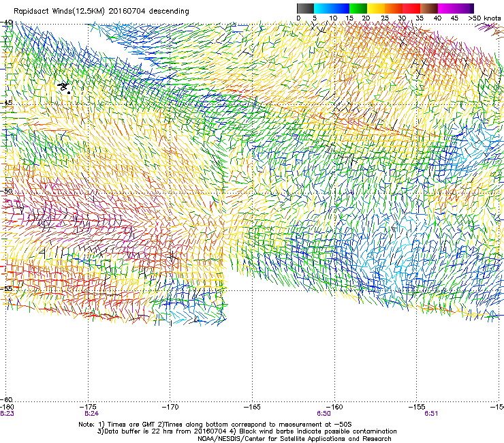Select the cyan-blue 5-15 knots legend segment

coord(332,8)
